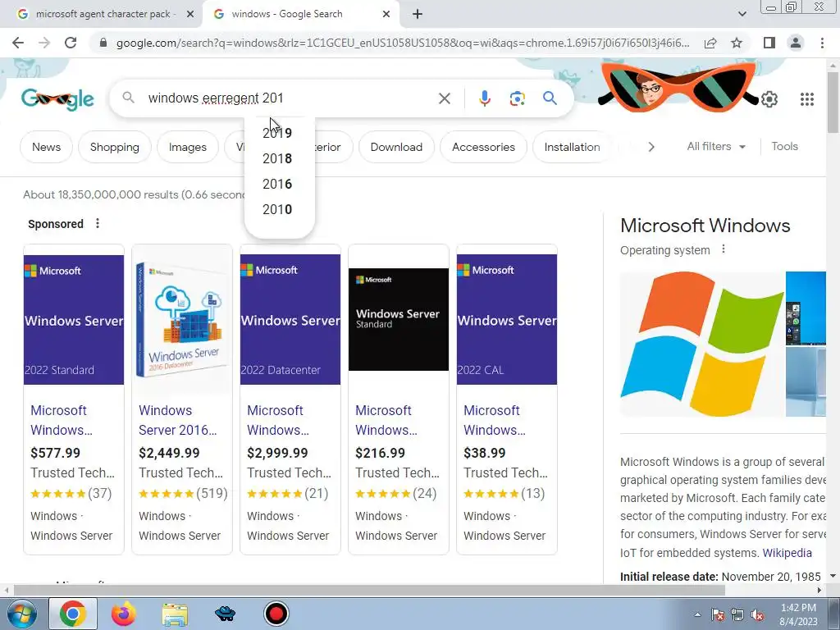Go forward using the forward arrow
The width and height of the screenshot is (840, 630).
[x=44, y=43]
